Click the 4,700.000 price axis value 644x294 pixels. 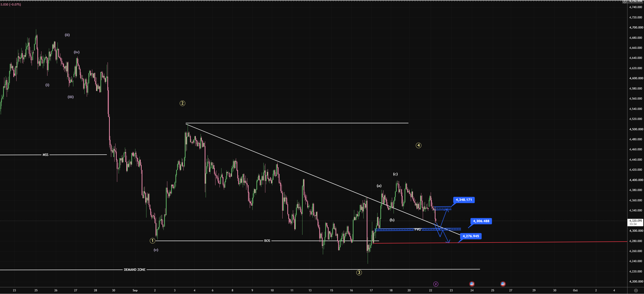click(636, 28)
